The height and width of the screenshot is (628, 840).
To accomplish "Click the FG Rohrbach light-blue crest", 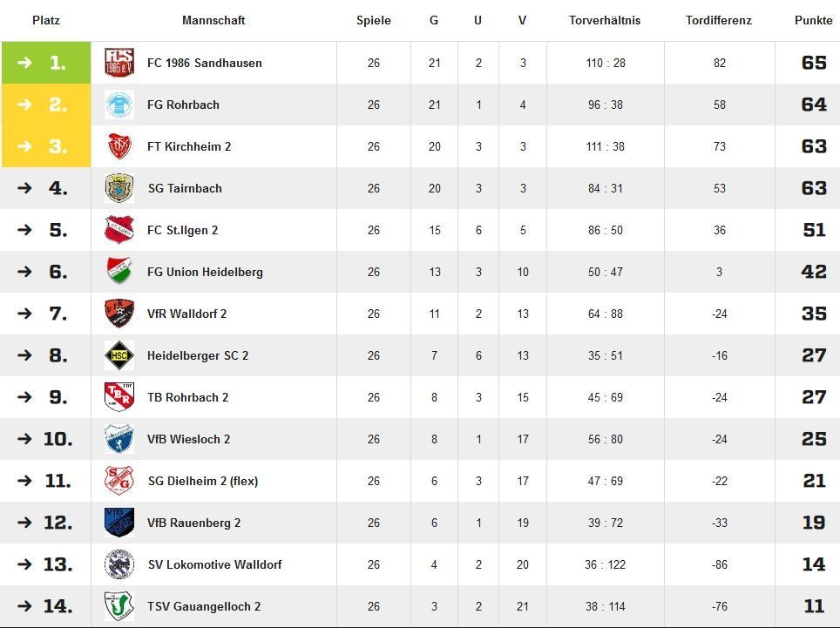I will point(119,105).
